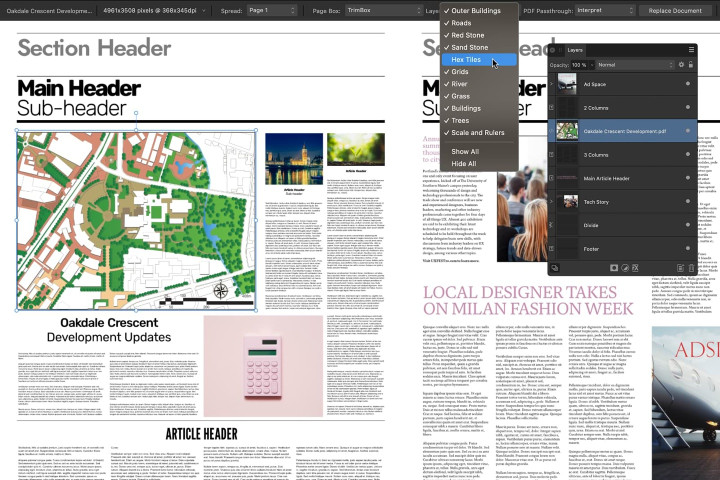
Task: Toggle Grids layer in menu
Action: coord(479,72)
